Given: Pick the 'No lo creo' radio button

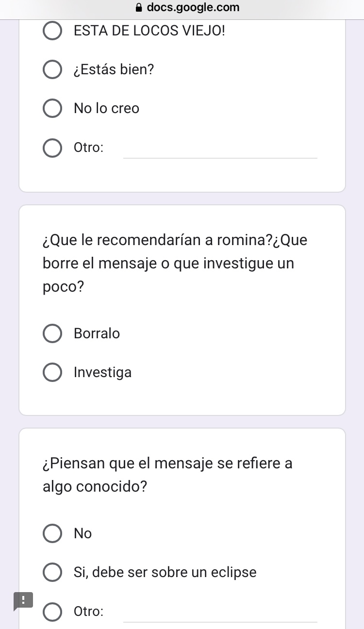Looking at the screenshot, I should click(52, 108).
